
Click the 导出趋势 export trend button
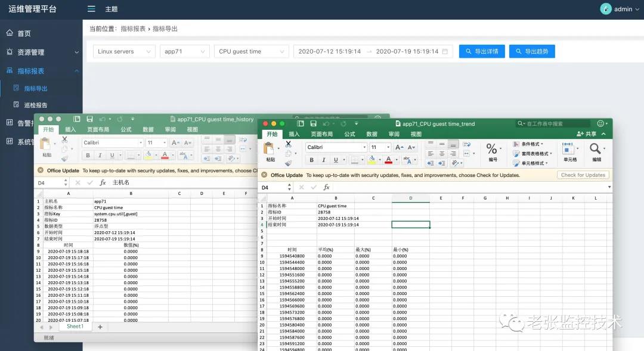[x=532, y=51]
